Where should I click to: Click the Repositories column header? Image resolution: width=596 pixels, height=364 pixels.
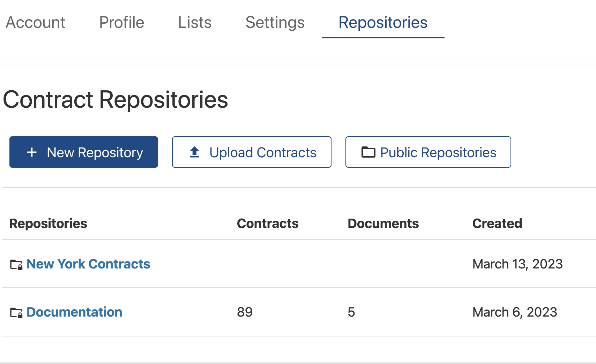tap(48, 223)
